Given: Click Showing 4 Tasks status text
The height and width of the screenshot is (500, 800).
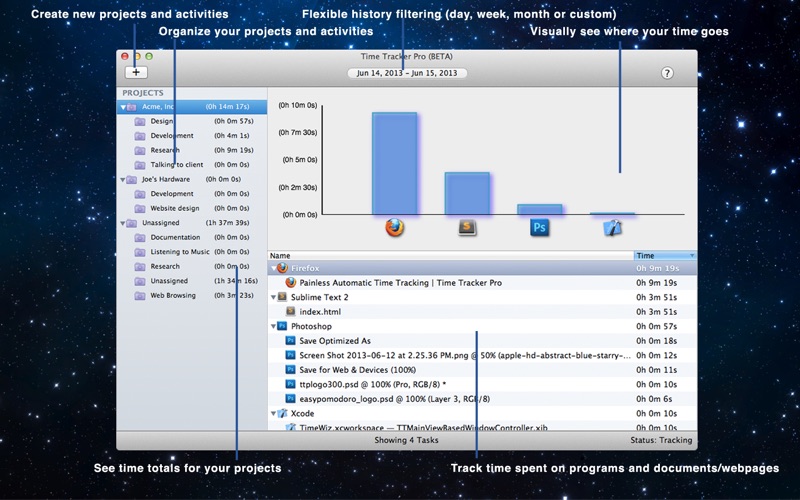Looking at the screenshot, I should 406,440.
